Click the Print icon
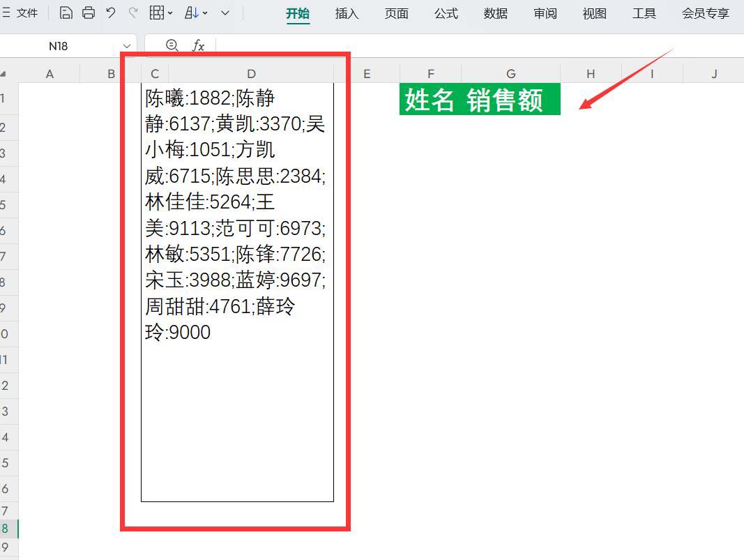Screen dimensions: 744x560 pyautogui.click(x=88, y=13)
